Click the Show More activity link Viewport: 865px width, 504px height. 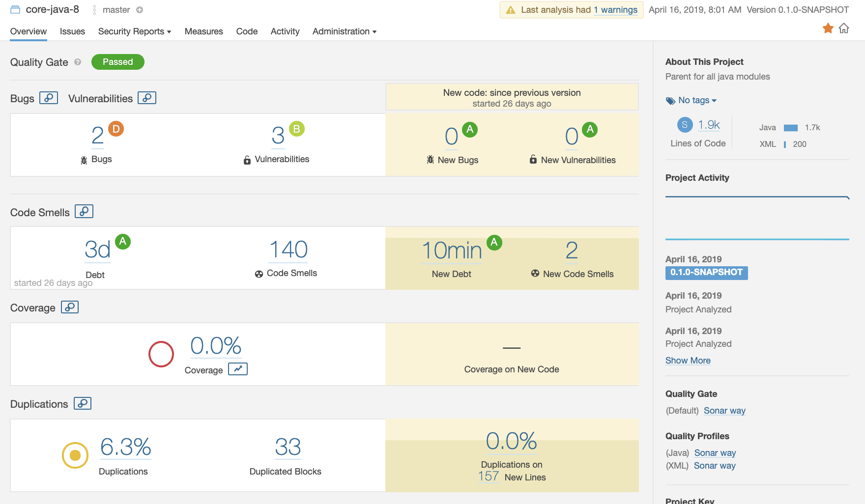coord(688,361)
